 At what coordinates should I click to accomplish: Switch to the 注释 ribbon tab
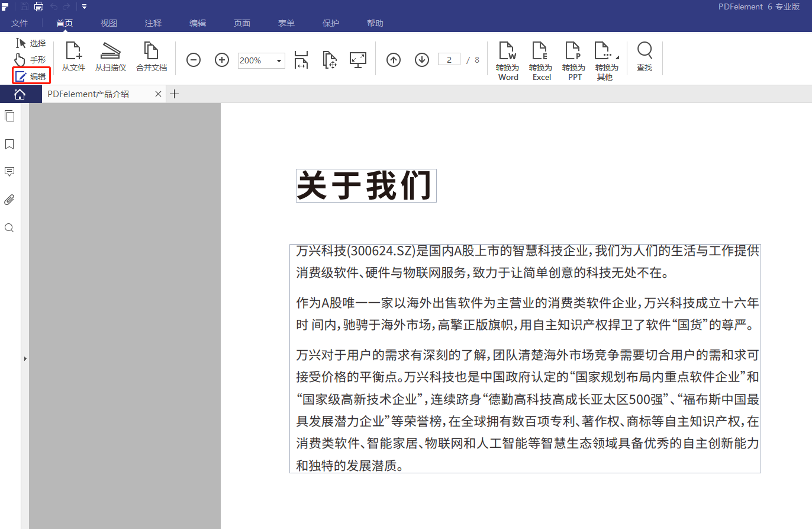153,23
